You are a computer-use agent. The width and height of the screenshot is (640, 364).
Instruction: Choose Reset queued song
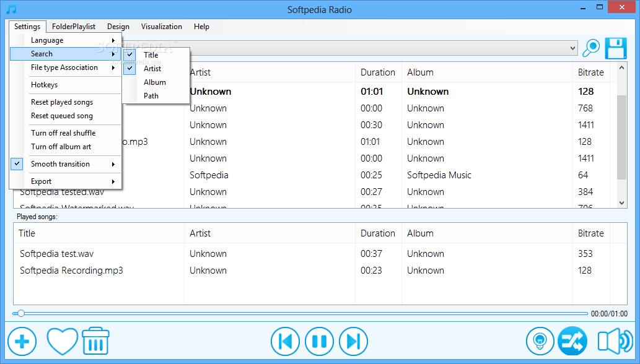pyautogui.click(x=65, y=116)
